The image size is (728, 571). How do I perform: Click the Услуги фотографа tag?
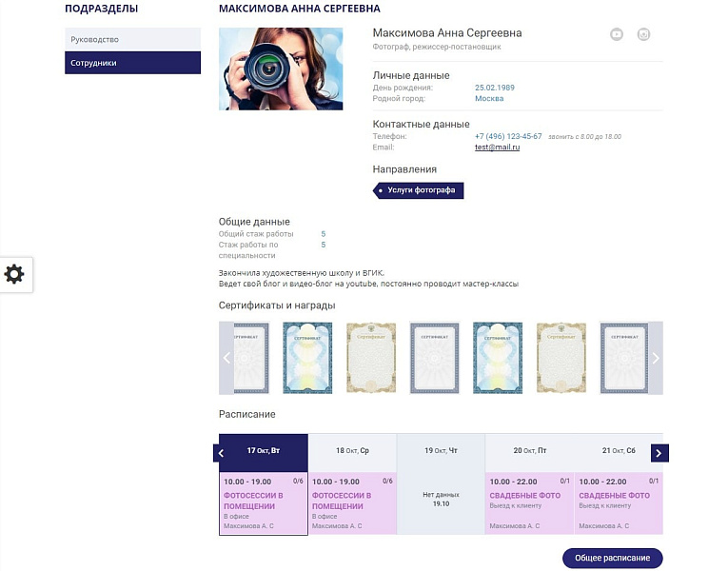(x=420, y=190)
